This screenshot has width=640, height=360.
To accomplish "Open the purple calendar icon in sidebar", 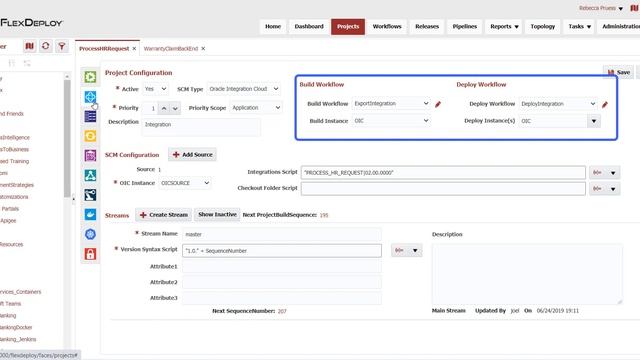I will tap(90, 156).
